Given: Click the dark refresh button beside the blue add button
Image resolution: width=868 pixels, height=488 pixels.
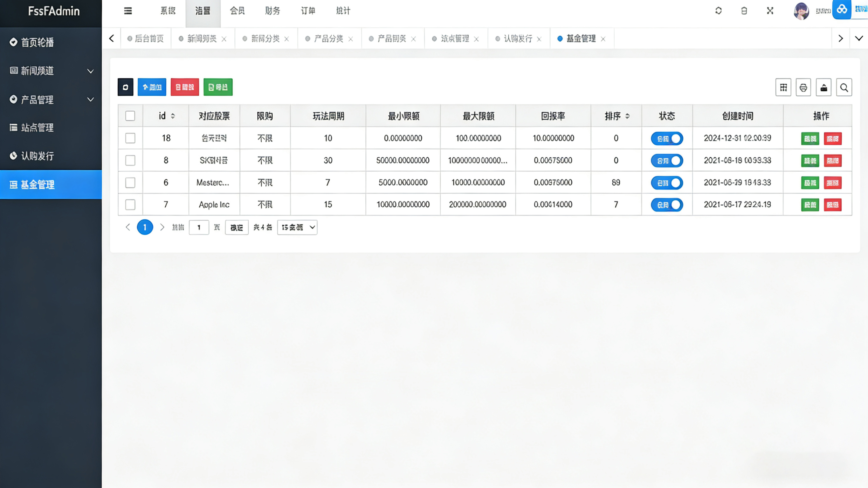Looking at the screenshot, I should (125, 87).
